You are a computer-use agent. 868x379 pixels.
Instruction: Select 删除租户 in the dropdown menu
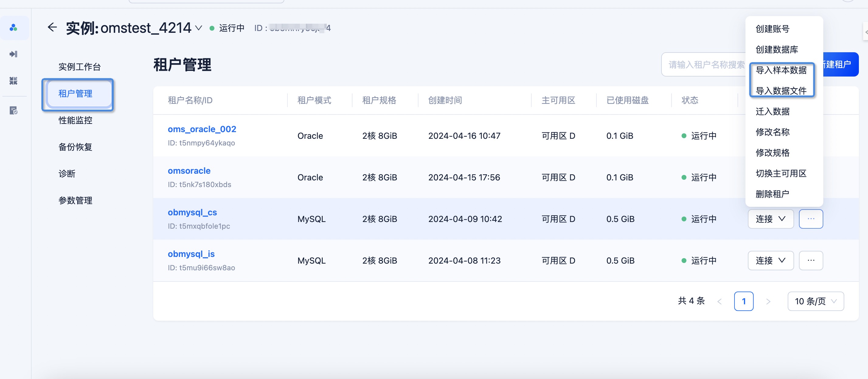tap(772, 194)
